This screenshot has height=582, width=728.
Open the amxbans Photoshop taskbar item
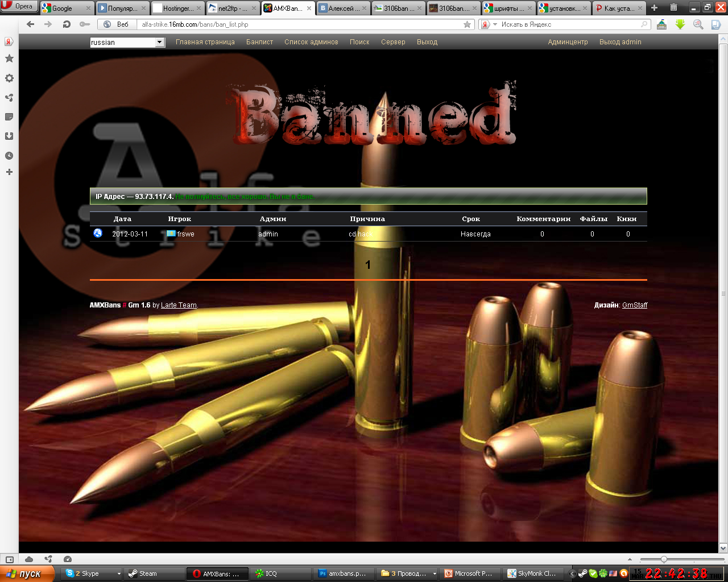tap(344, 573)
